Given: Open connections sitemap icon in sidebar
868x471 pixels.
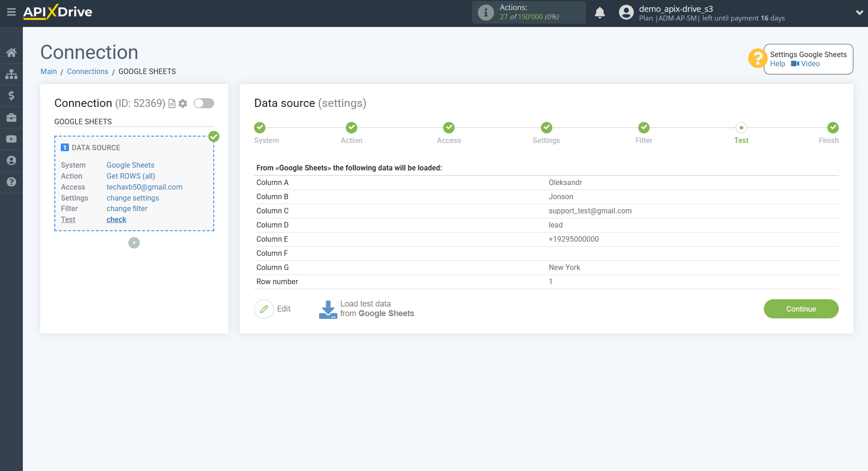Looking at the screenshot, I should 11,74.
